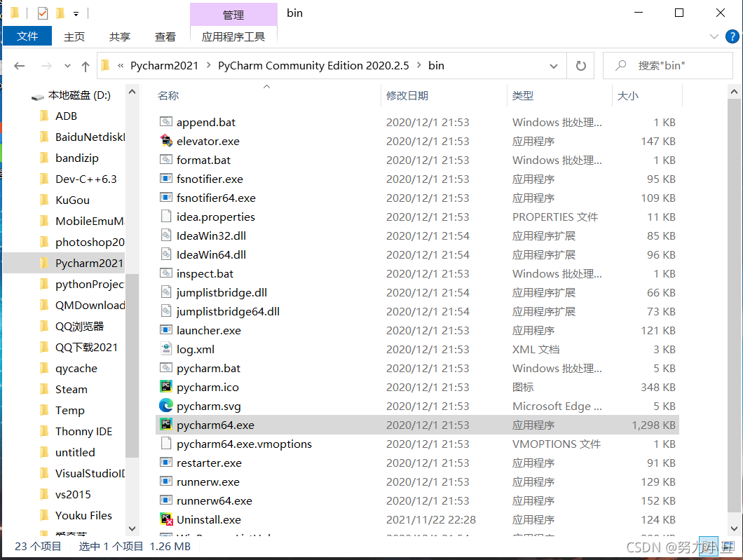Image resolution: width=743 pixels, height=560 pixels.
Task: Switch to the 共享 ribbon tab
Action: 119,36
